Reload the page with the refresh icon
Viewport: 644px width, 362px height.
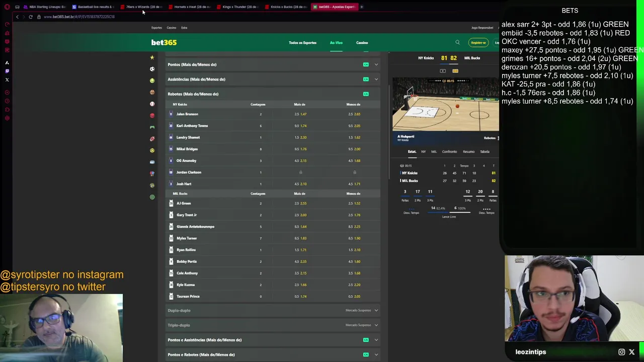coord(31,17)
